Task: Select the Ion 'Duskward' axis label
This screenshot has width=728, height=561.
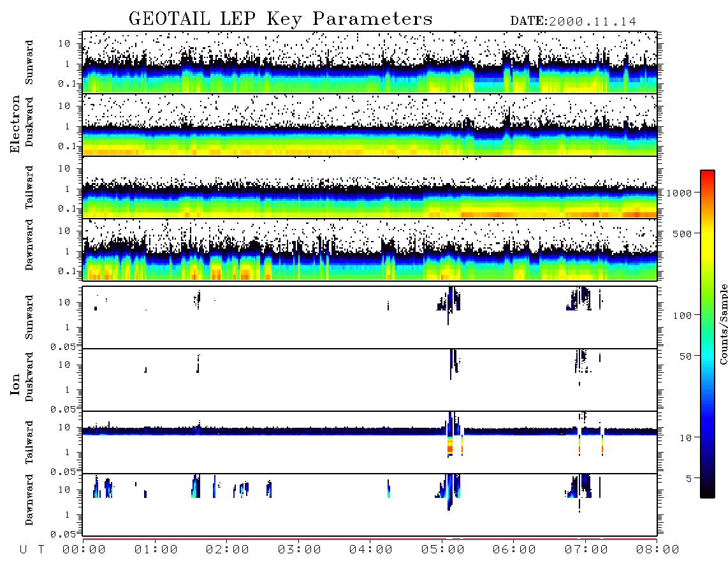Action: [29, 377]
